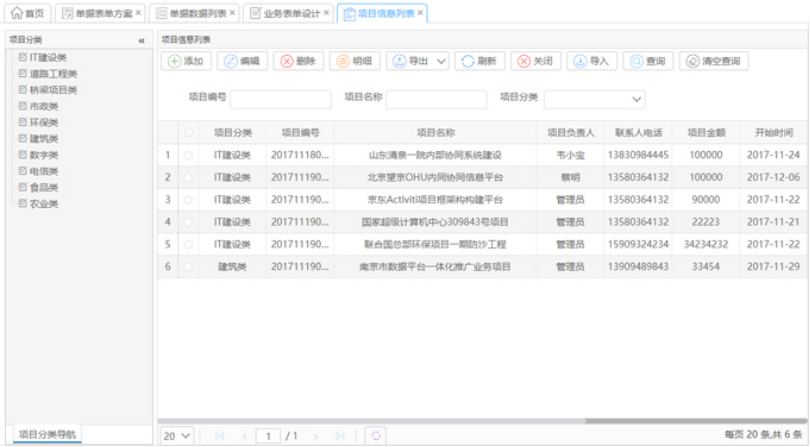The height and width of the screenshot is (447, 810).
Task: Go to first page icon
Action: [x=220, y=436]
